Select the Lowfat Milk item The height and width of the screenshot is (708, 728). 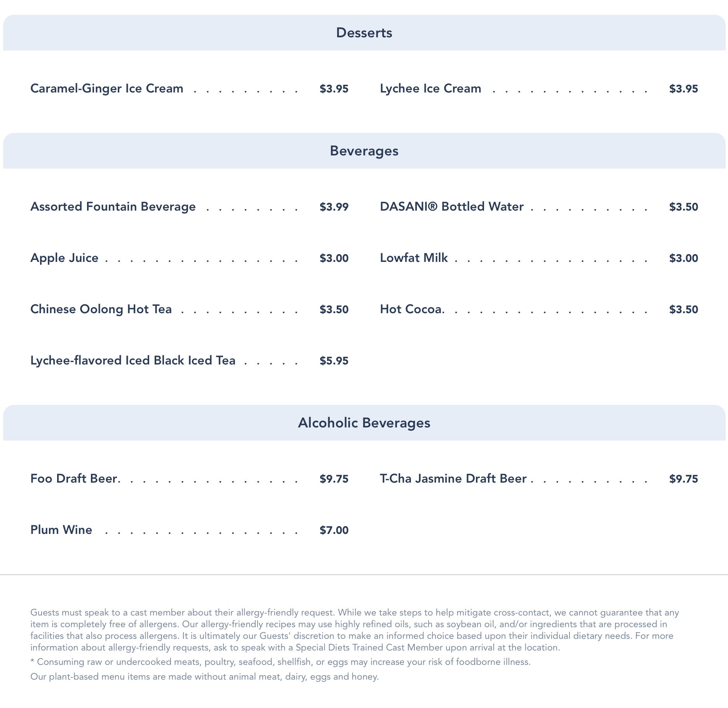click(x=414, y=258)
